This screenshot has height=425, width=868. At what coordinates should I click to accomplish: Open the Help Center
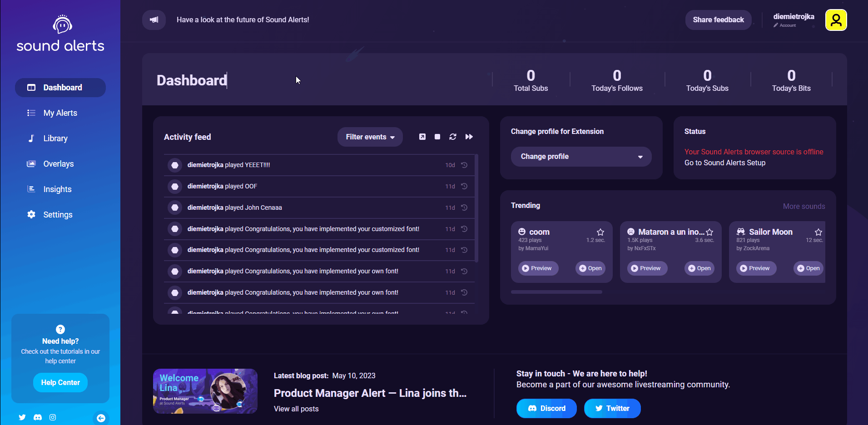point(60,383)
